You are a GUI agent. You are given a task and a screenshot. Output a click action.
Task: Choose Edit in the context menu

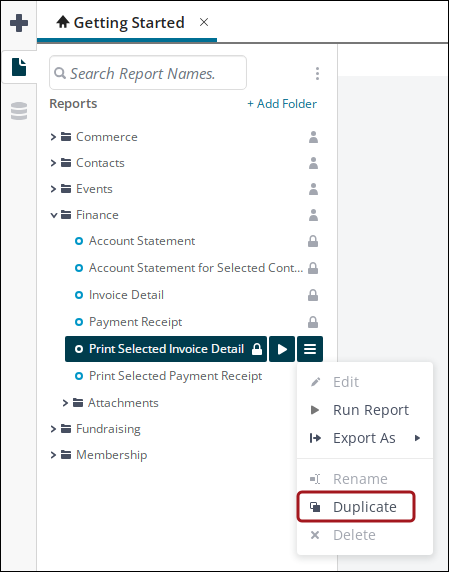(365, 382)
